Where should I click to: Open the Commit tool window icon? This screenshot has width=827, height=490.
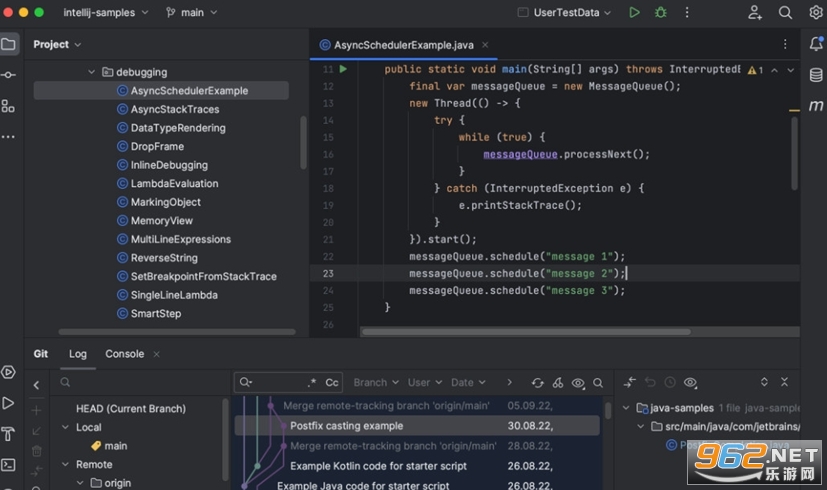point(8,75)
